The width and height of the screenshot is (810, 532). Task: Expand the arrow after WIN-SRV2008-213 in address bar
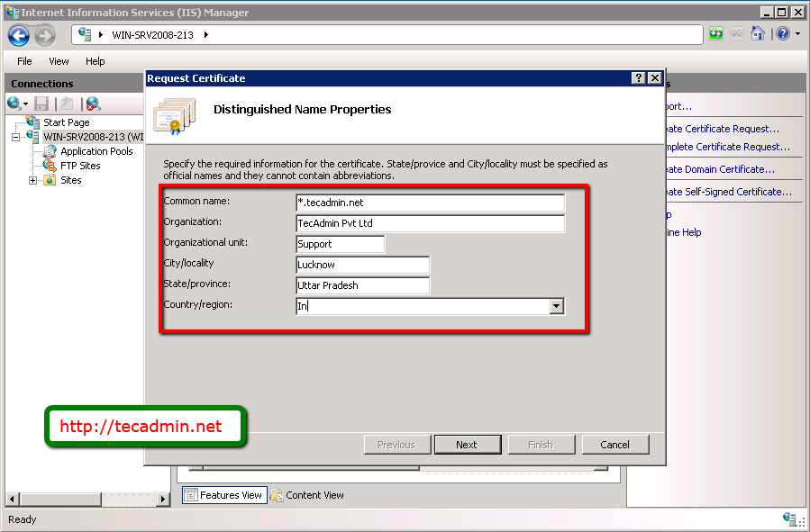pos(206,35)
